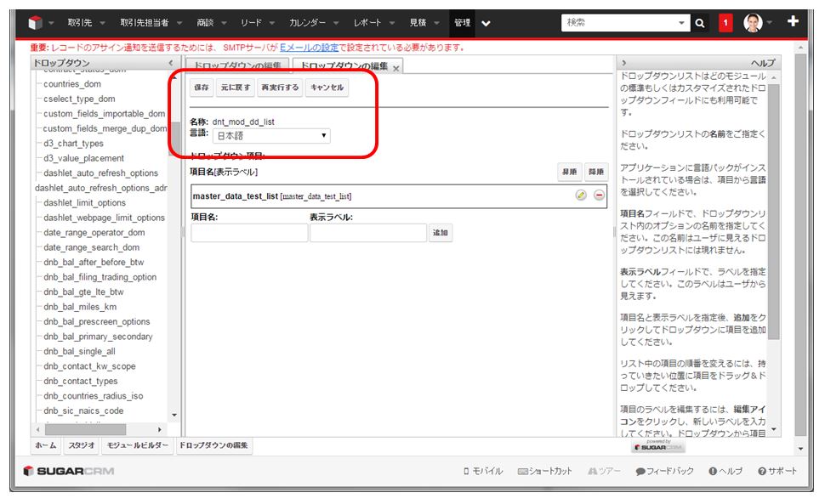Open the search magnifier icon in top bar
The image size is (825, 504).
pyautogui.click(x=699, y=23)
